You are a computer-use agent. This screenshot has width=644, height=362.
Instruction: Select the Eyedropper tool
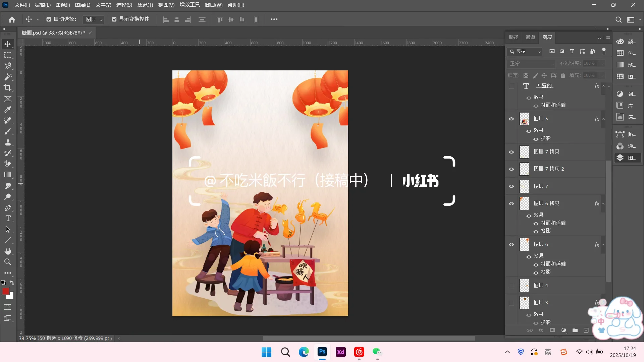tap(8, 110)
